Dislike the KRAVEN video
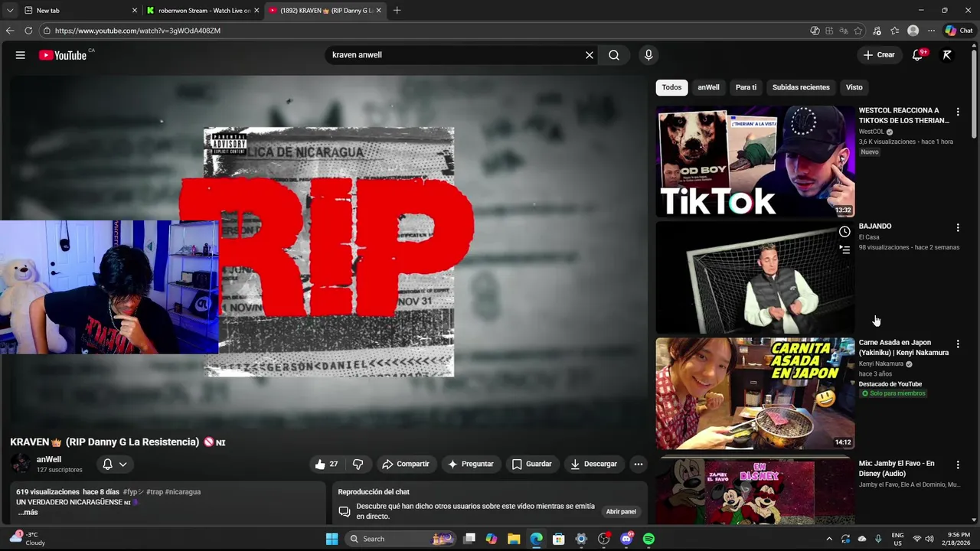Screen dimensions: 980x551 (x=358, y=464)
